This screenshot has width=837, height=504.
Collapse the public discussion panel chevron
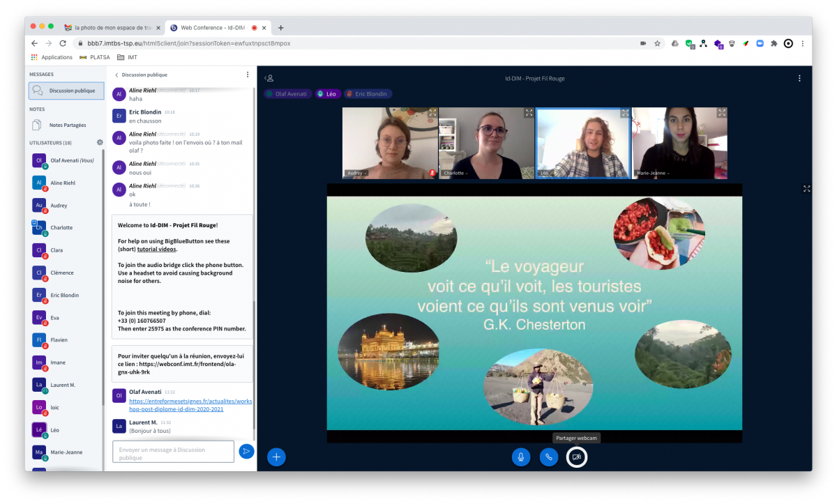(x=116, y=75)
